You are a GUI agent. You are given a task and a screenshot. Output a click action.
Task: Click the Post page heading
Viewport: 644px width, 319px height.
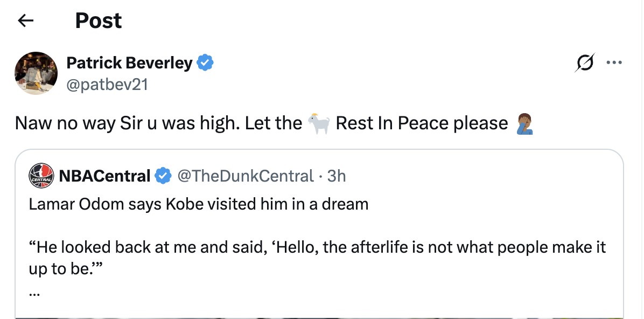click(99, 20)
